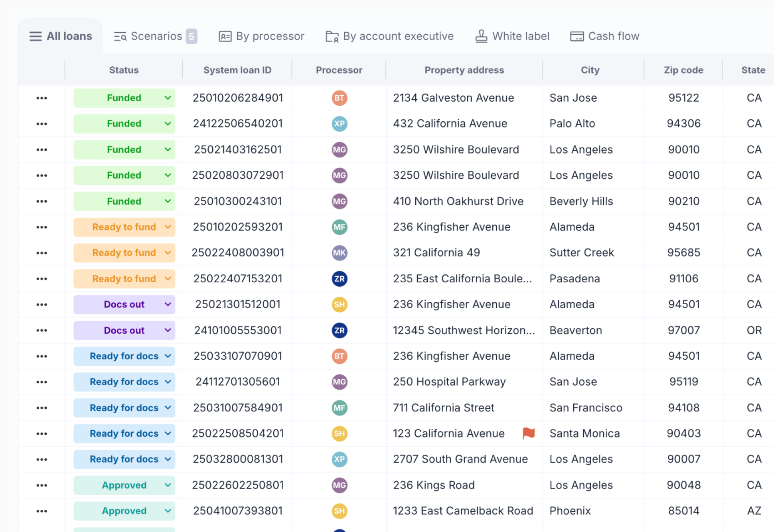Open more options for loan 25020803072901
774x532 pixels.
[41, 175]
